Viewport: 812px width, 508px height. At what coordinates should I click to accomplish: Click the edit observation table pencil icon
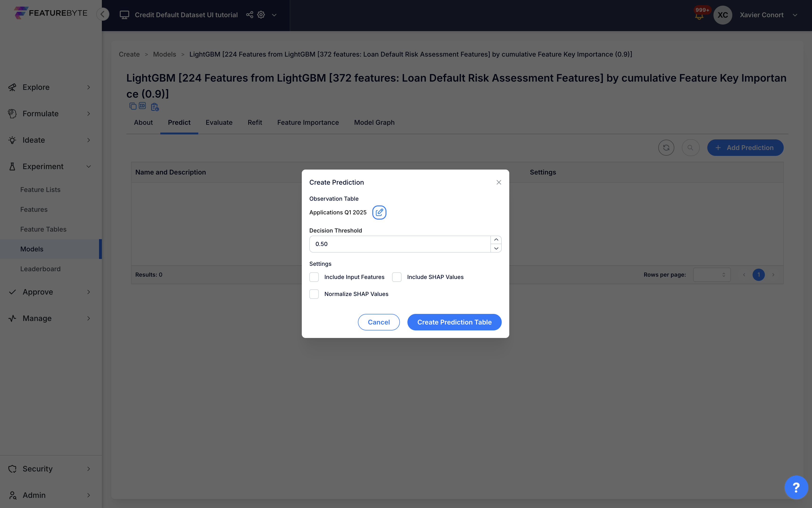379,212
